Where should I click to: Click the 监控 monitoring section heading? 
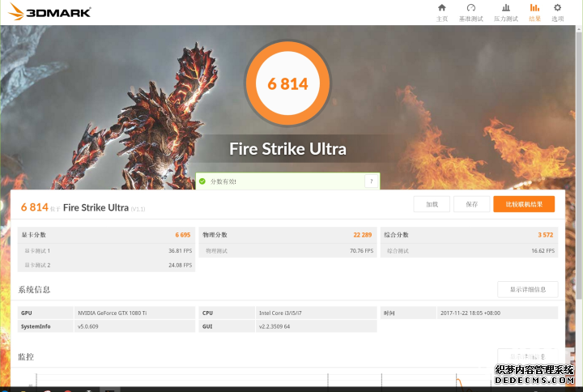26,357
